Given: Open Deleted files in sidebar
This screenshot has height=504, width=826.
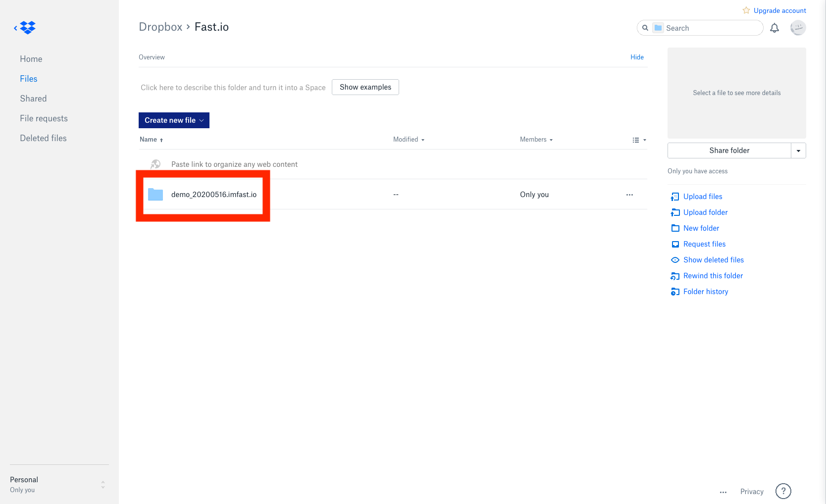Looking at the screenshot, I should [43, 138].
